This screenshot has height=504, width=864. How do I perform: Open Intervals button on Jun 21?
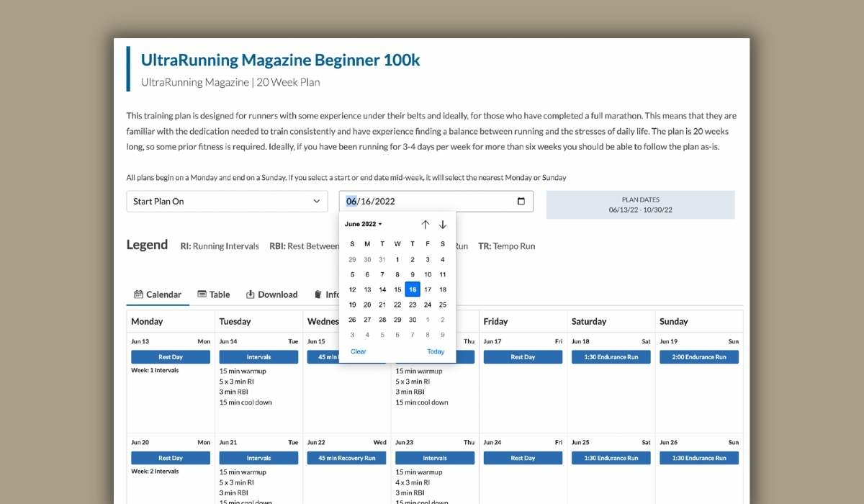click(258, 458)
